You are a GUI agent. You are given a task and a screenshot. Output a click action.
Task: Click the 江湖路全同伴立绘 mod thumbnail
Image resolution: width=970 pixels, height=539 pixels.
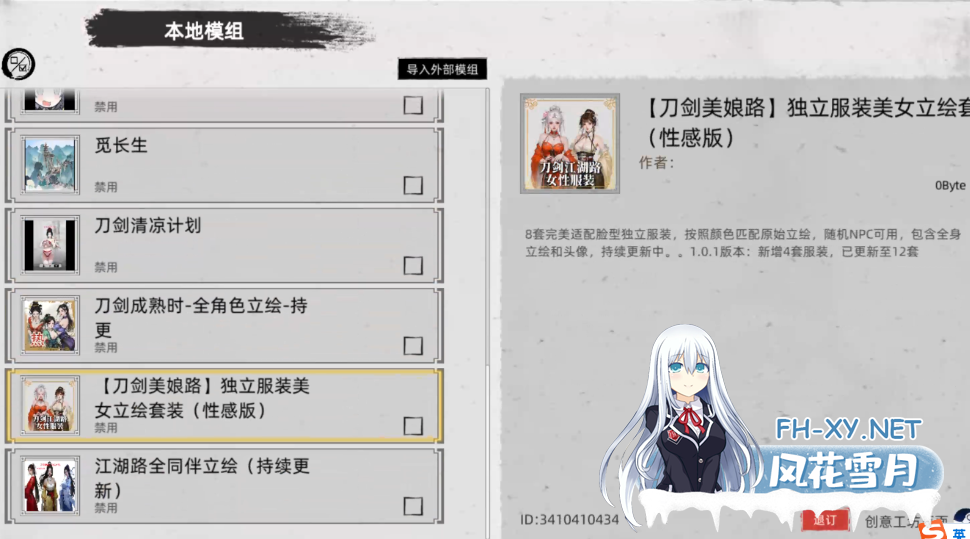click(x=50, y=486)
